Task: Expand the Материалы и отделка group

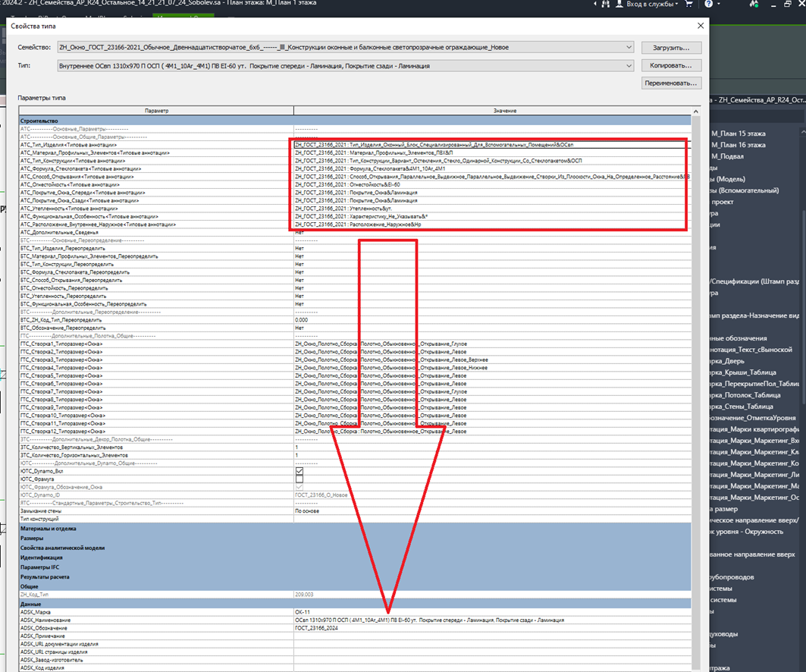Action: (x=355, y=529)
